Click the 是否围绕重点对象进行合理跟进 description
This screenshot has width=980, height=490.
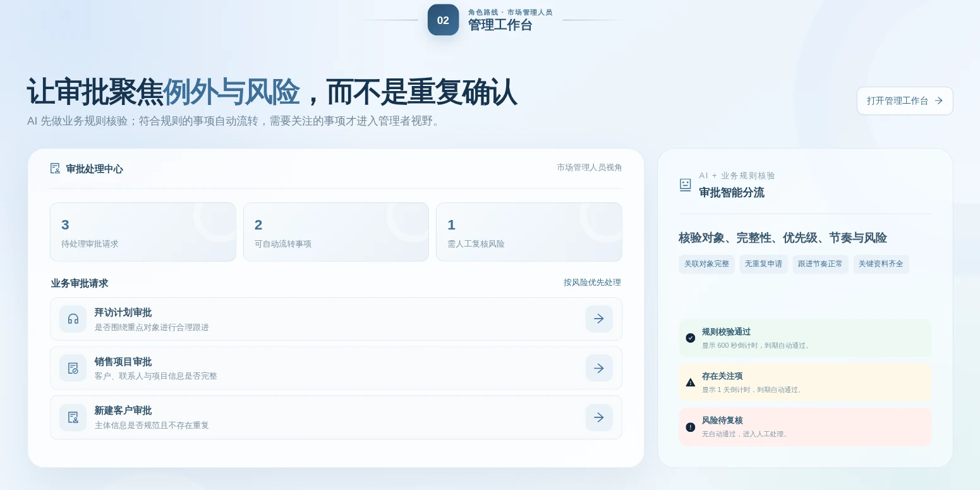pyautogui.click(x=152, y=328)
